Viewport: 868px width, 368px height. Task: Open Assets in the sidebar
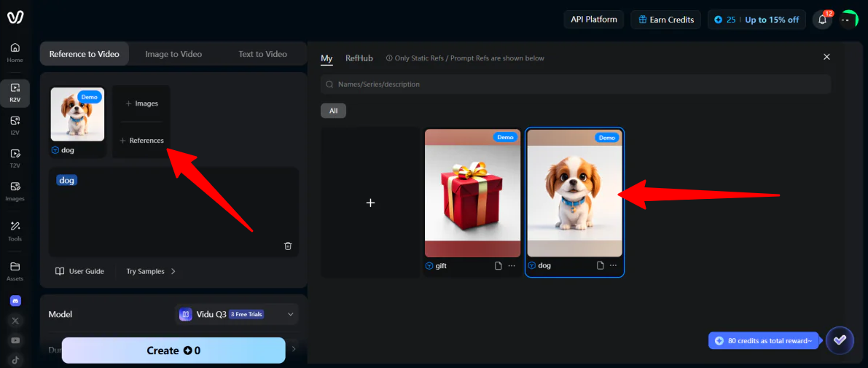(x=15, y=271)
